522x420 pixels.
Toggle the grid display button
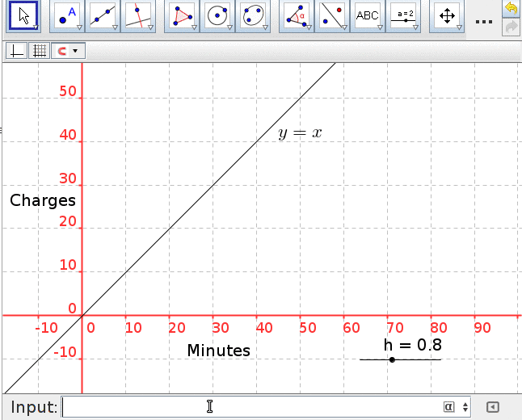point(38,51)
